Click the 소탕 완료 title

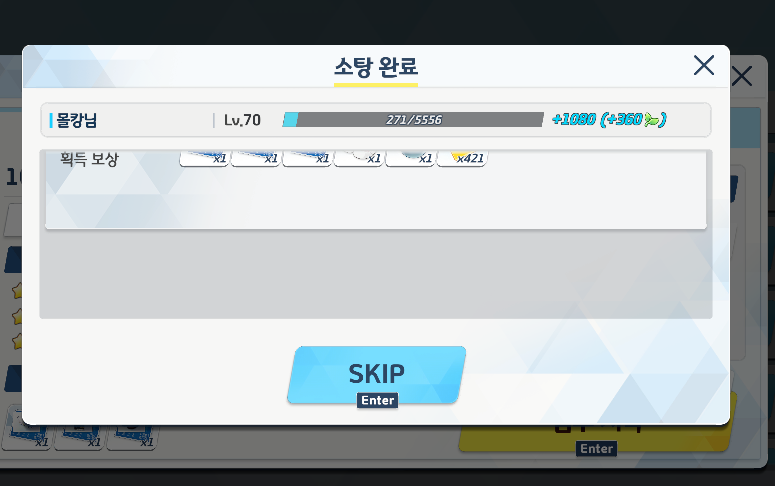tap(376, 67)
